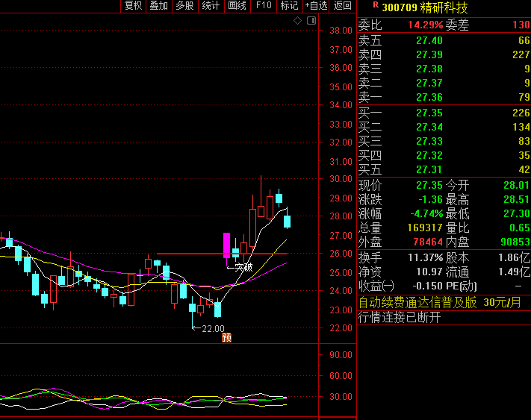Click 卖三 price 27.38
The width and height of the screenshot is (531, 420).
pos(429,69)
